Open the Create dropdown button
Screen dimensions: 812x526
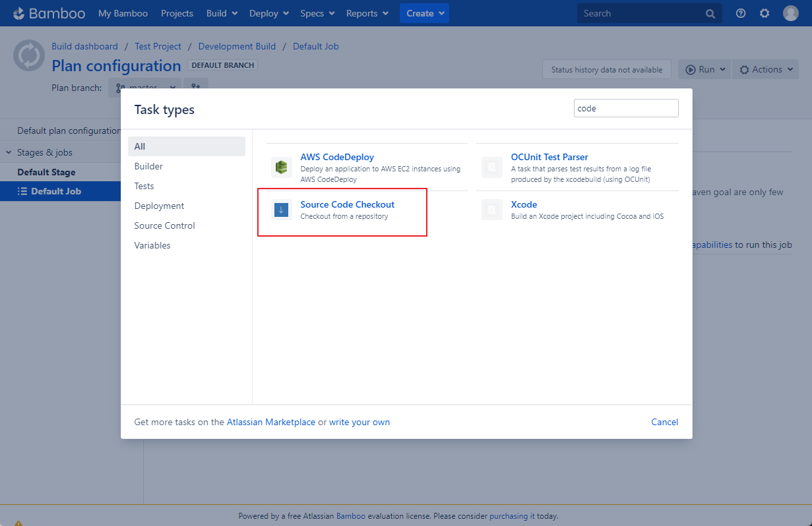(x=424, y=13)
